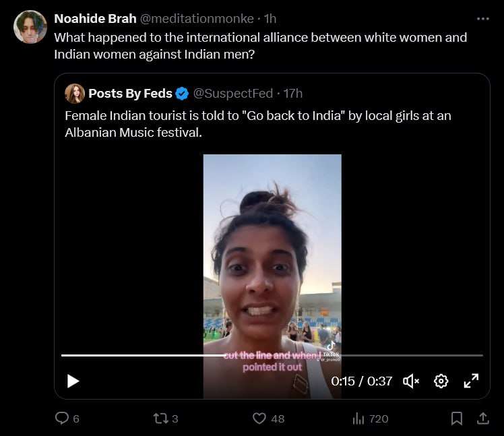Screen dimensions: 504x436
Task: Click Posts By Feds avatar
Action: pyautogui.click(x=75, y=93)
